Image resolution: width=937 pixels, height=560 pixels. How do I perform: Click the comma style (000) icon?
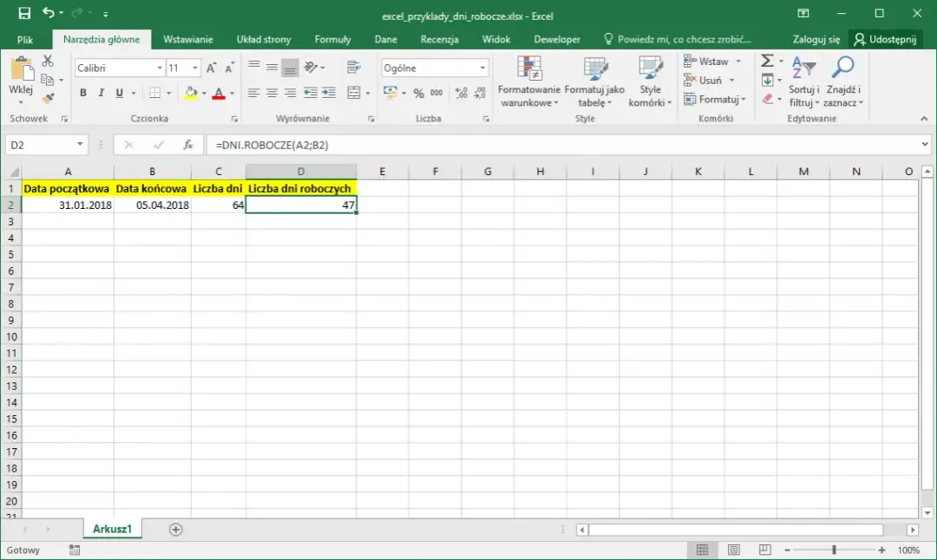coord(436,93)
